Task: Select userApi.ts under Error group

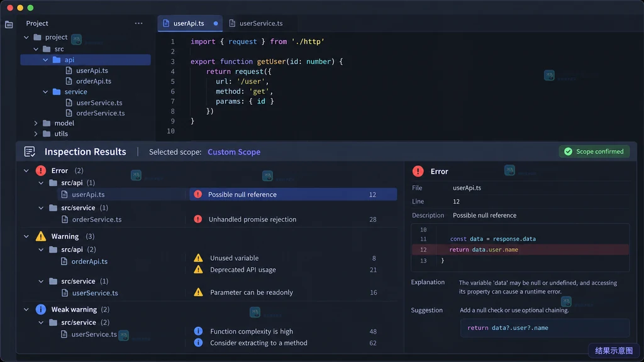Action: coord(88,195)
